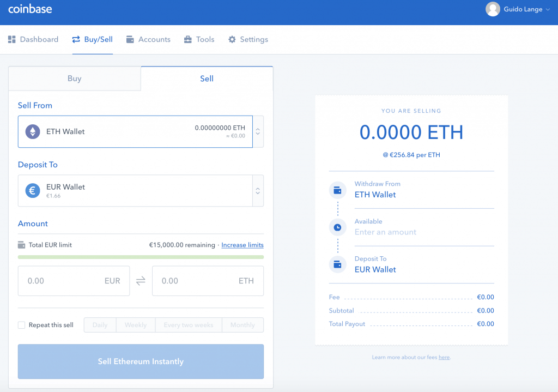
Task: Focus the ETH amount input field
Action: [x=208, y=281]
